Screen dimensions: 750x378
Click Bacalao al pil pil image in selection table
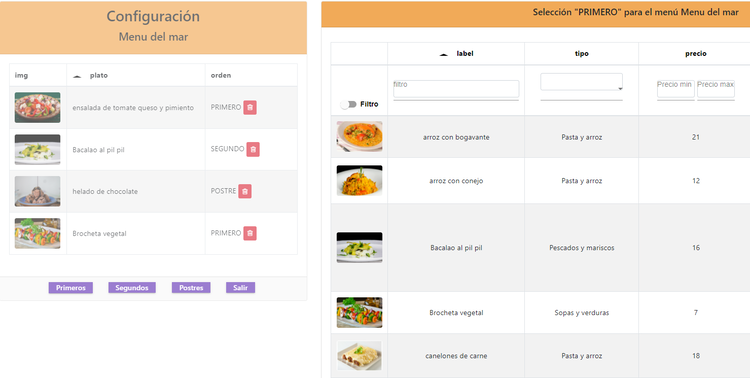[x=359, y=247]
